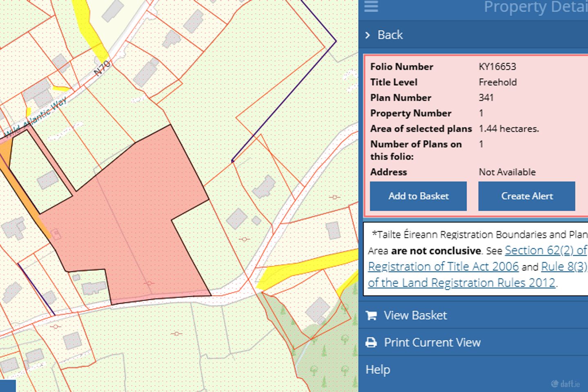Screen dimensions: 588x392
Task: Click the chevron arrow beside Back
Action: click(368, 35)
